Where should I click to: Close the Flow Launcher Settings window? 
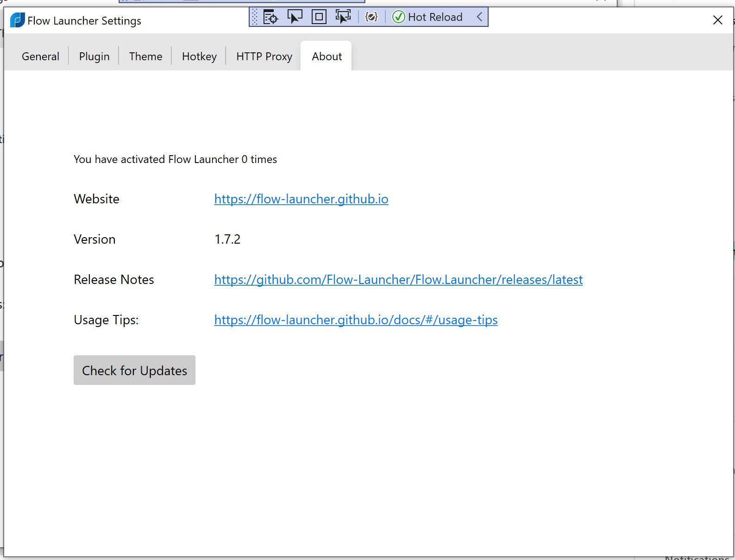click(717, 20)
